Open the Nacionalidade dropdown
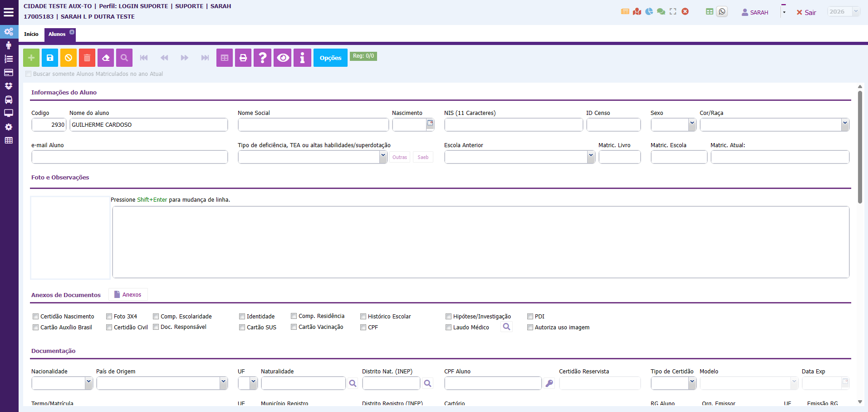 (62, 383)
